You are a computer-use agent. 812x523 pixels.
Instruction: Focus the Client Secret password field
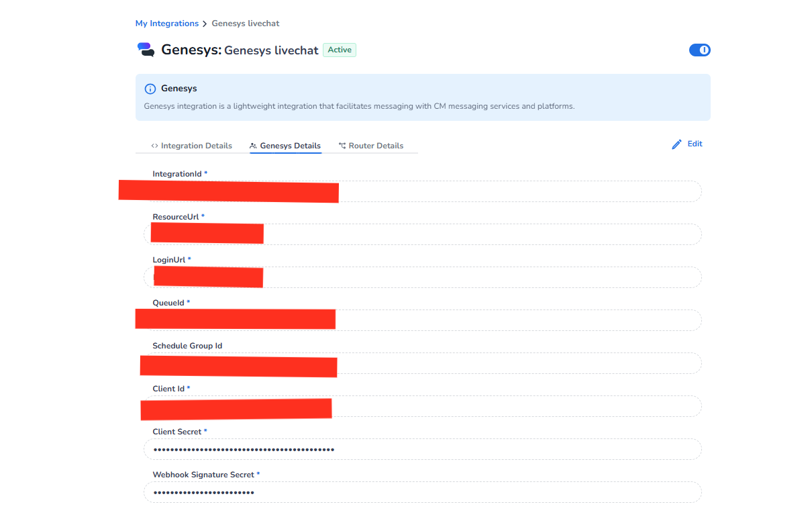[423, 449]
